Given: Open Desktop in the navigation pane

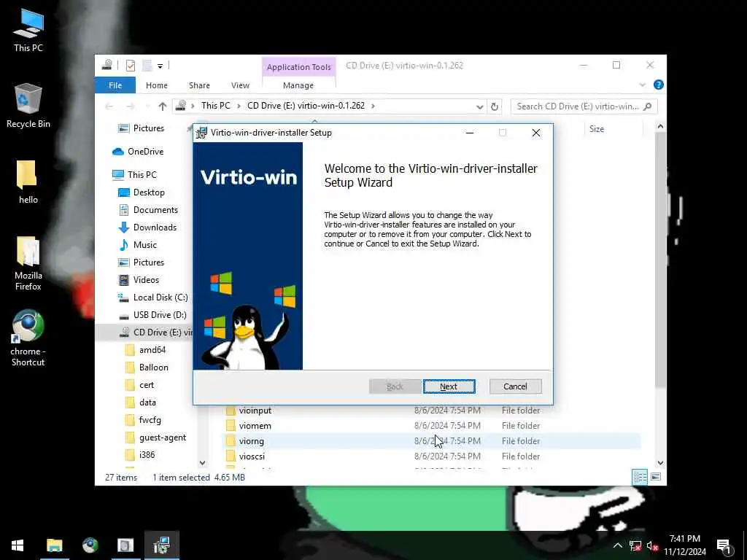Looking at the screenshot, I should point(149,192).
